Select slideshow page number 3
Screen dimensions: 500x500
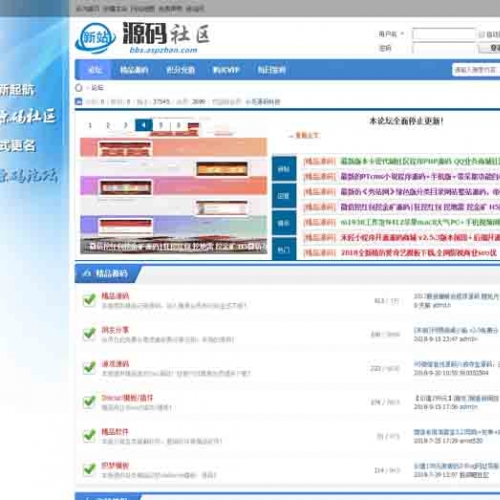pyautogui.click(x=126, y=126)
